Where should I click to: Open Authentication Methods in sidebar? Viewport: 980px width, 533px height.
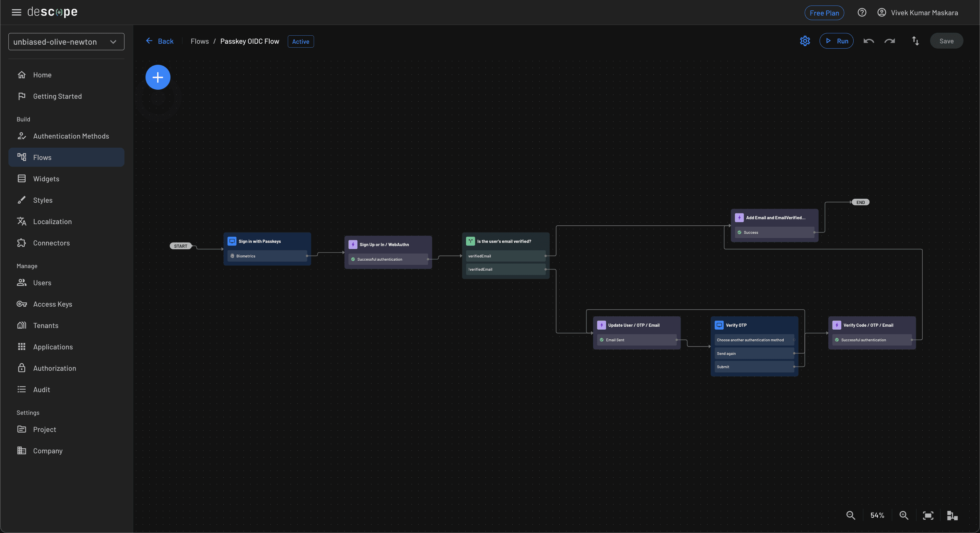71,136
